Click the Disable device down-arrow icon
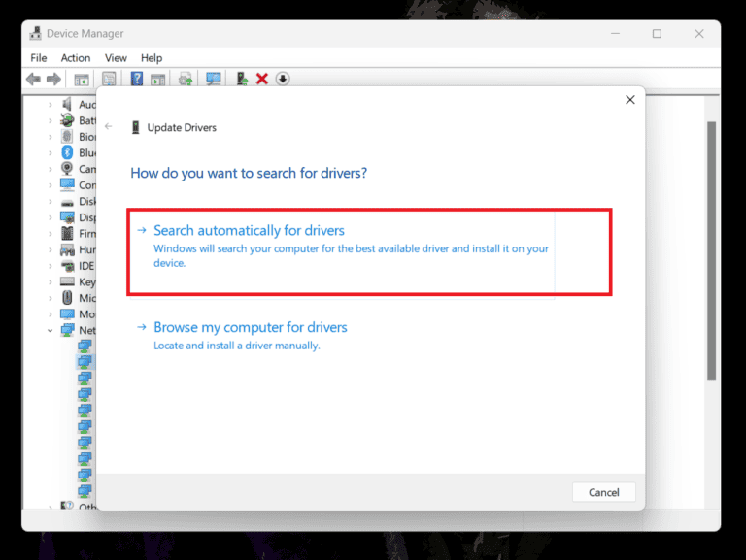Viewport: 746px width, 560px height. tap(283, 79)
